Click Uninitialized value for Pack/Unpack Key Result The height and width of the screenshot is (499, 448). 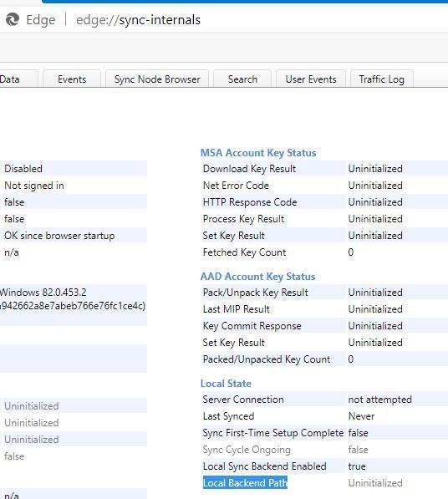coord(375,293)
